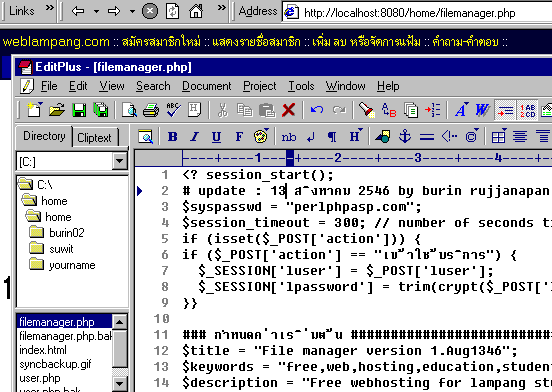This screenshot has height=392, width=552.
Task: Open the font settings A icon
Action: point(462,110)
